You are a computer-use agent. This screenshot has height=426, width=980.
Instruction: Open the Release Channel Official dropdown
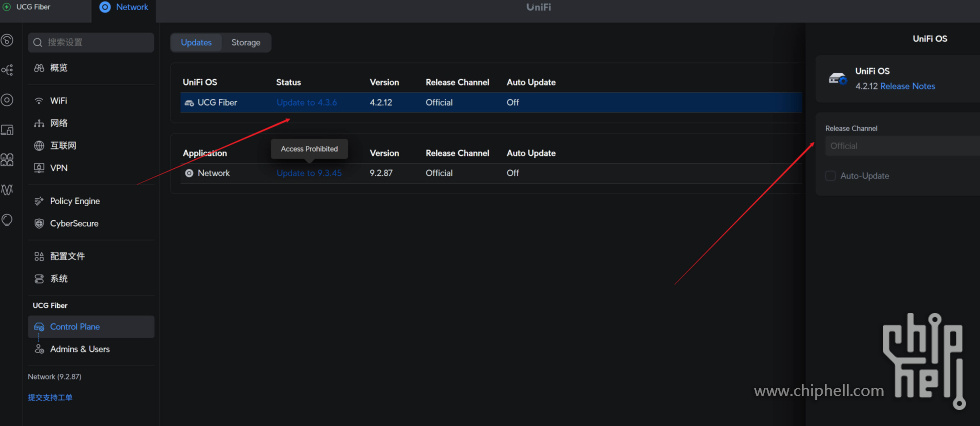click(902, 146)
